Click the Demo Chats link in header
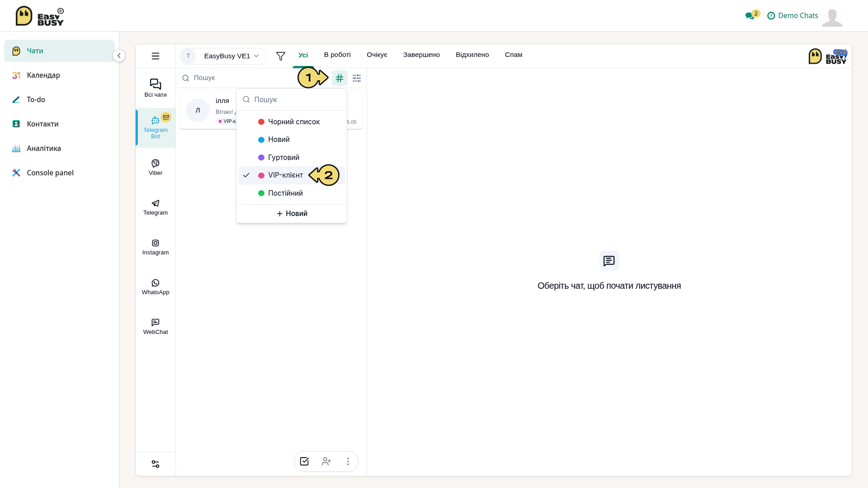This screenshot has width=868, height=488. tap(793, 15)
